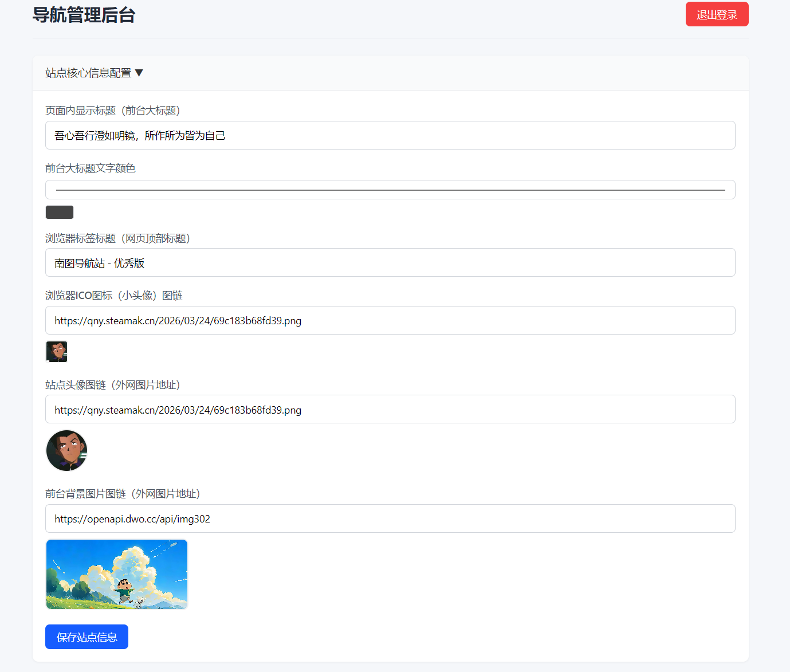Screen dimensions: 790x672
Task: Focus the background image URL input
Action: coord(390,518)
